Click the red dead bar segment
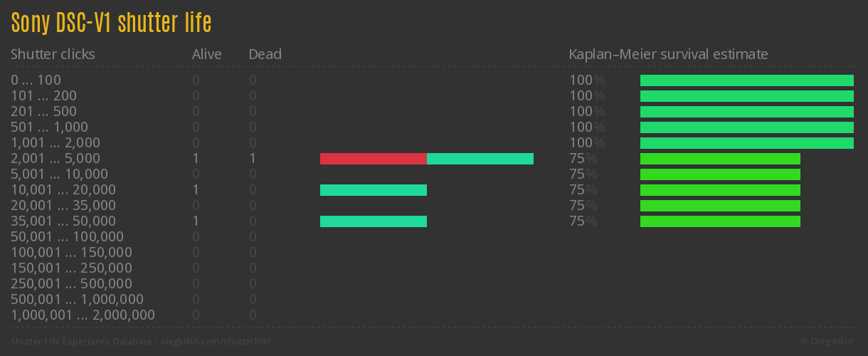This screenshot has height=356, width=868. coord(373,159)
